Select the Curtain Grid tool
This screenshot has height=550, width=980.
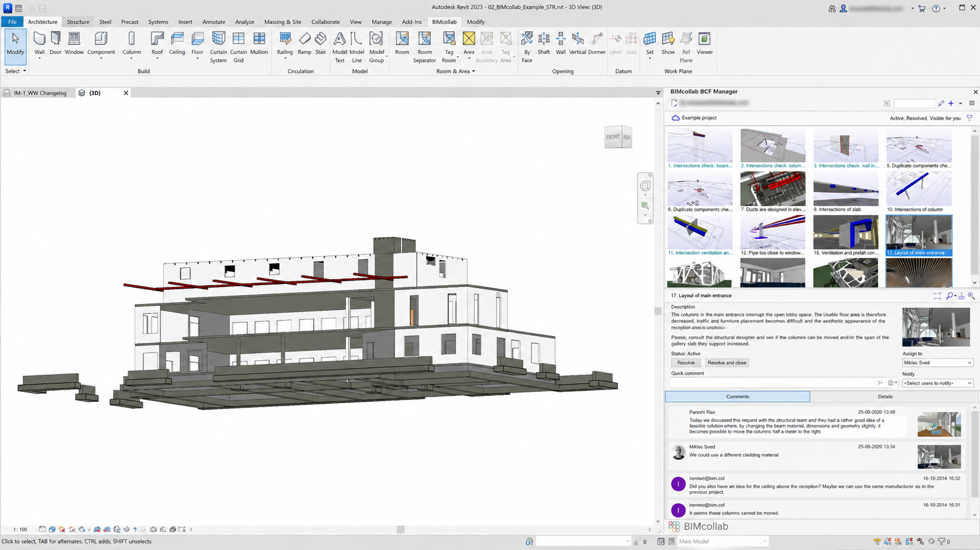pyautogui.click(x=238, y=47)
